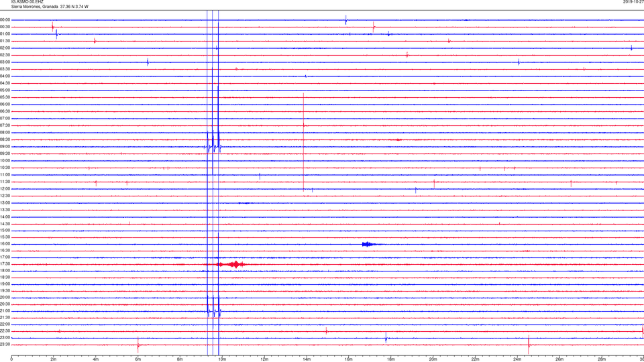Select the 21:30 time label
This screenshot has height=362, width=644.
pos(5,318)
